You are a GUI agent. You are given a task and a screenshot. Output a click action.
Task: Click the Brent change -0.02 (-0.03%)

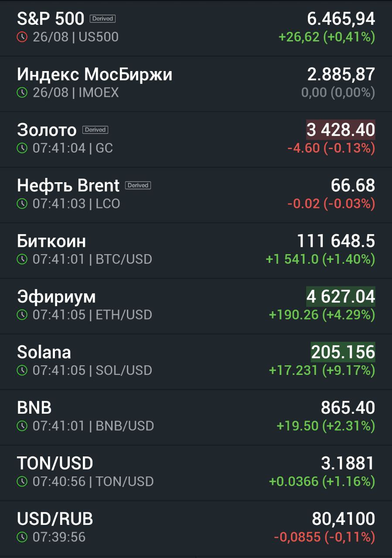pos(331,204)
